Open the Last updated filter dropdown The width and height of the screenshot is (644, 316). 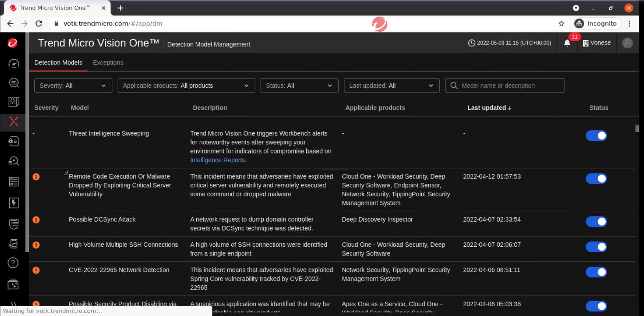coord(391,86)
